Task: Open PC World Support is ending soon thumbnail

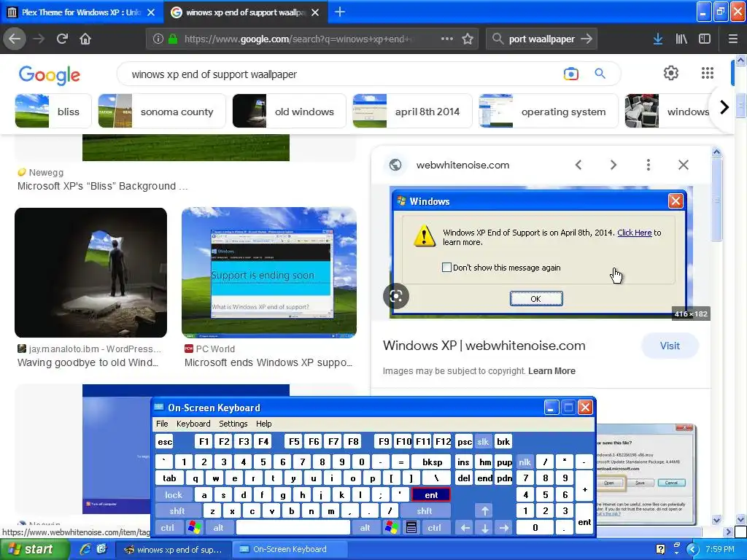Action: coord(269,273)
